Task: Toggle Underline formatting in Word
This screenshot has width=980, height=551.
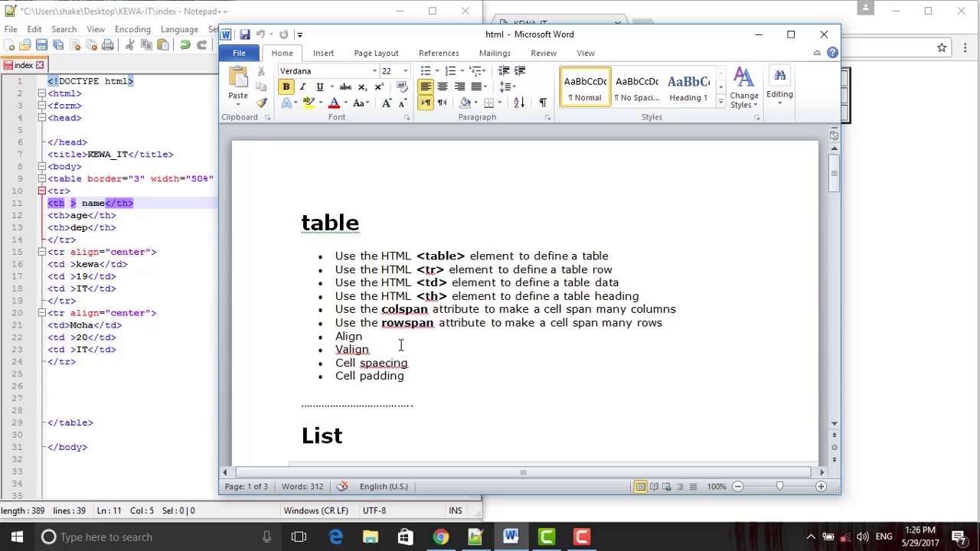Action: (320, 86)
